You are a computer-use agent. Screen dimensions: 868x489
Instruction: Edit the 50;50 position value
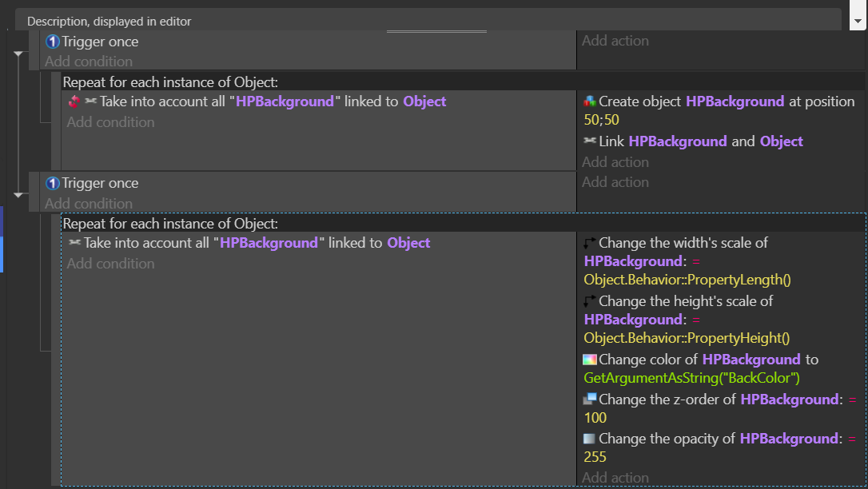coord(601,120)
